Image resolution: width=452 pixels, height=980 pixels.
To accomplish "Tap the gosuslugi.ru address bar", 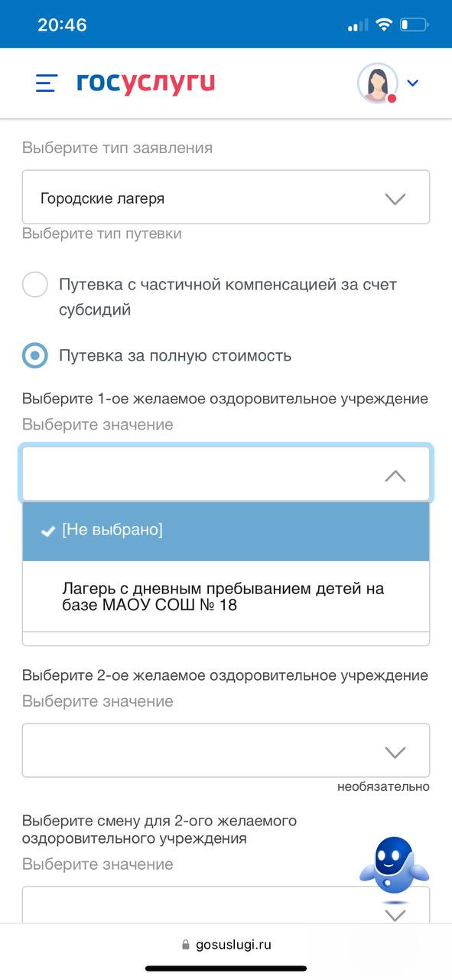I will click(x=226, y=945).
